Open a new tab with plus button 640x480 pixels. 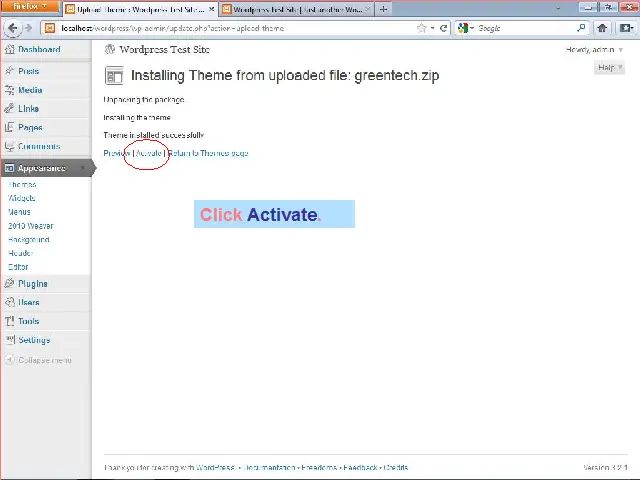pos(383,9)
